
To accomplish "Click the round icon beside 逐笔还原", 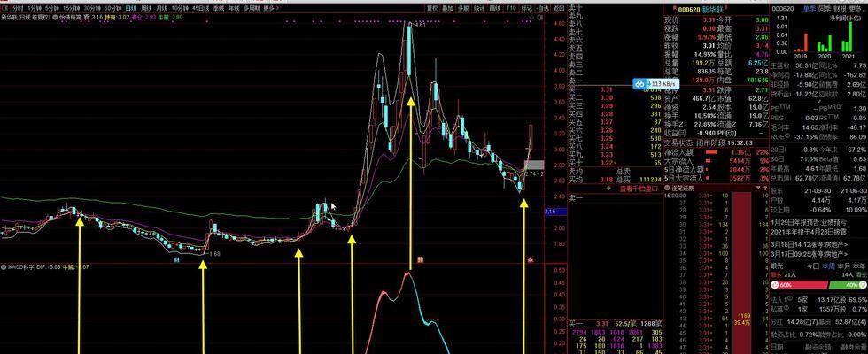I will [x=667, y=188].
